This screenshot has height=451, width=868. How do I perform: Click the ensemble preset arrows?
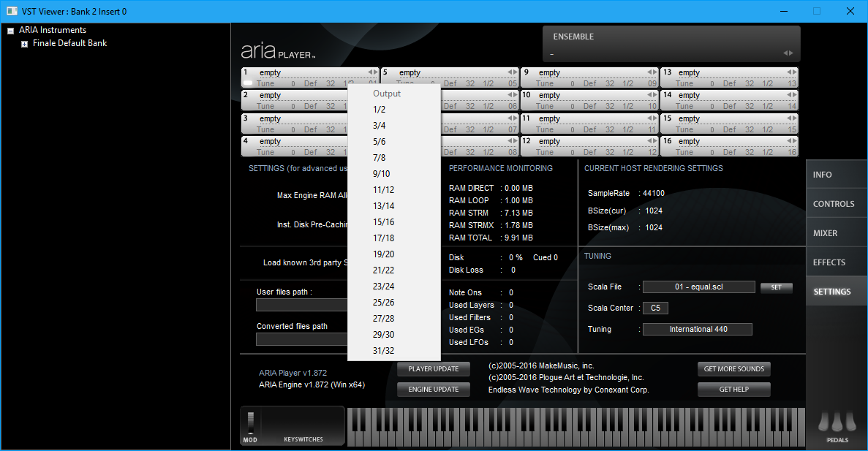[788, 53]
